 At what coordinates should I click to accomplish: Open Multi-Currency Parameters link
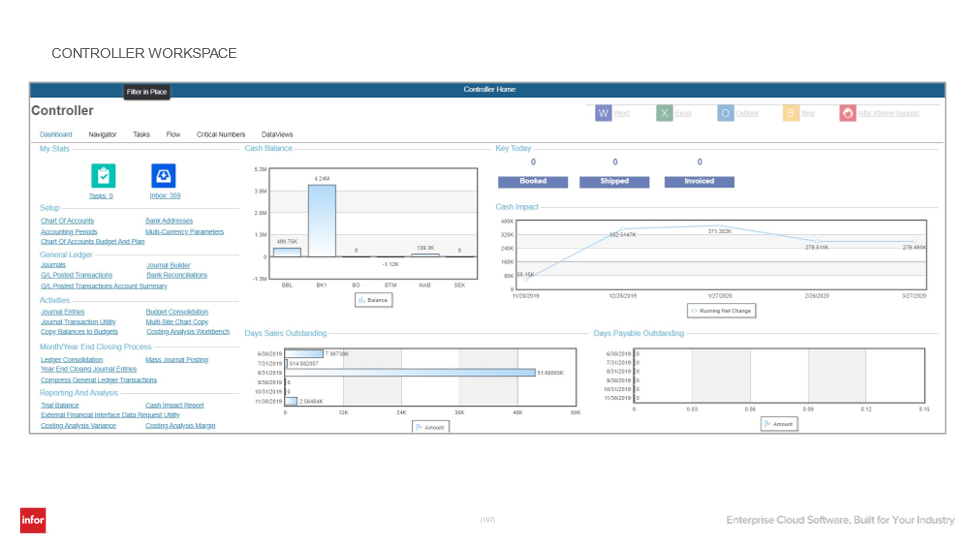[184, 231]
